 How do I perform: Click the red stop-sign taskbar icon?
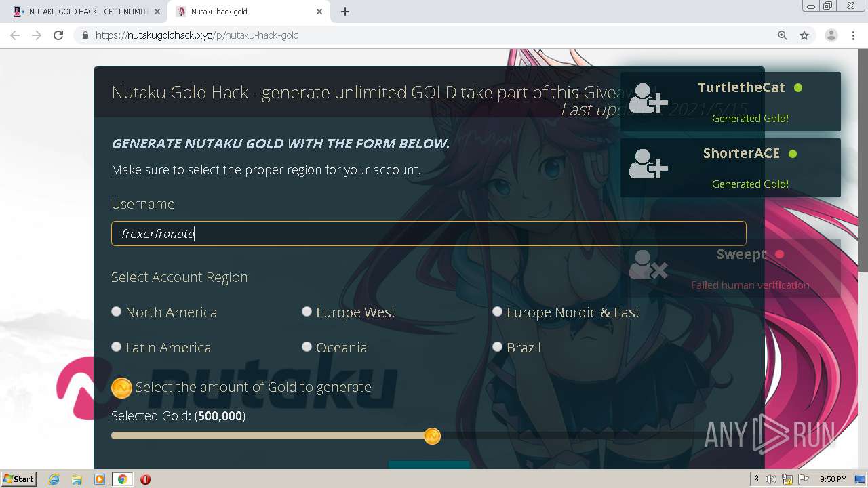[145, 479]
